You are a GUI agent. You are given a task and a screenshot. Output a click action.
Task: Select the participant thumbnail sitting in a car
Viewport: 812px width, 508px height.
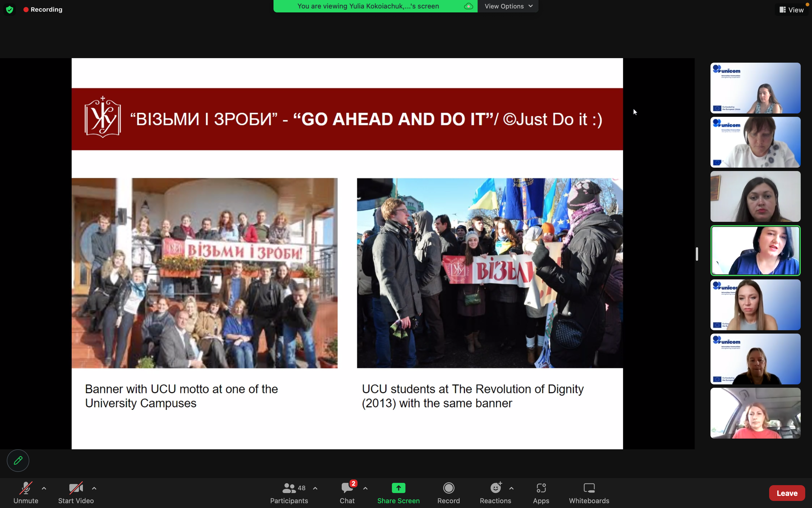click(755, 413)
